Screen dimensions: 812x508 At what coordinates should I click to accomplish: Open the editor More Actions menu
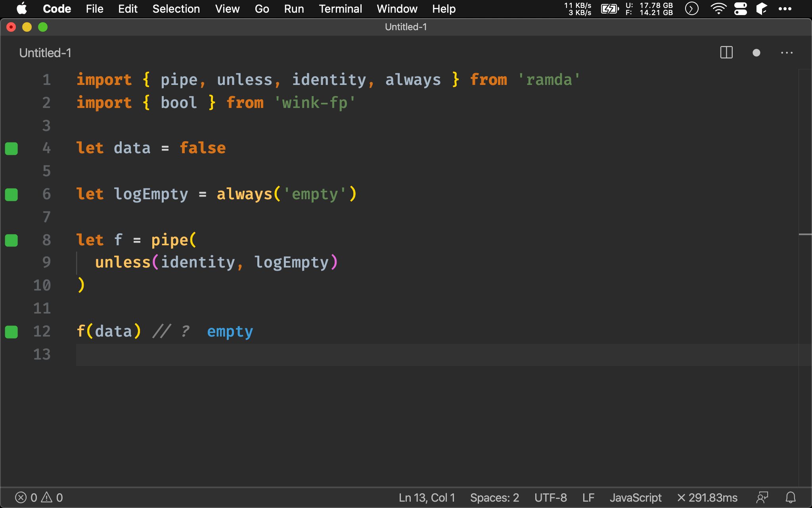[x=787, y=53]
